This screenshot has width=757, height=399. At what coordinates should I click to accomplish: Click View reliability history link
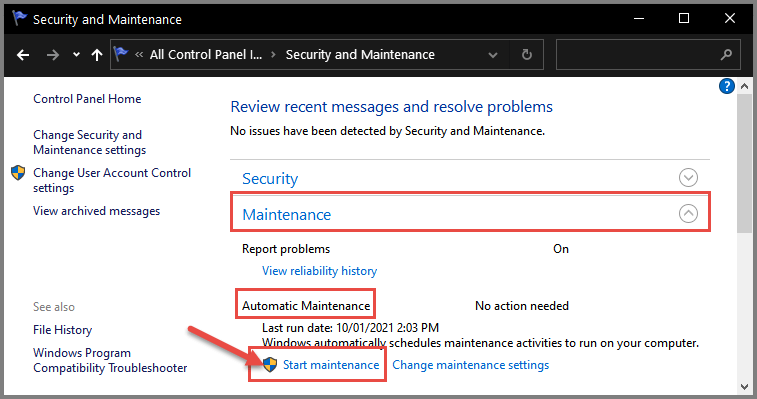[x=319, y=271]
